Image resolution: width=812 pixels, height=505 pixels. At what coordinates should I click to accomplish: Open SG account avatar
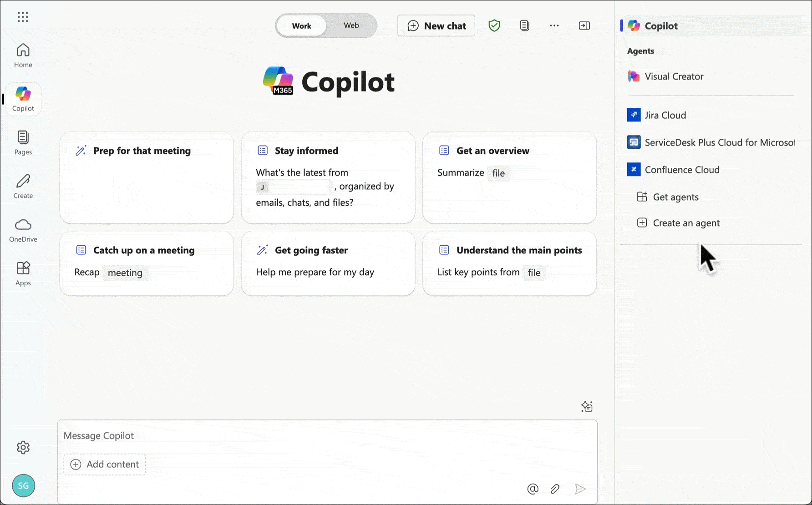[23, 485]
